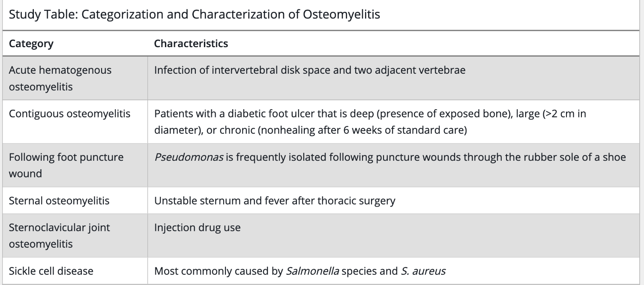Image resolution: width=644 pixels, height=285 pixels.
Task: Select the Sternoclavicular joint osteomyelitis cell
Action: click(59, 235)
